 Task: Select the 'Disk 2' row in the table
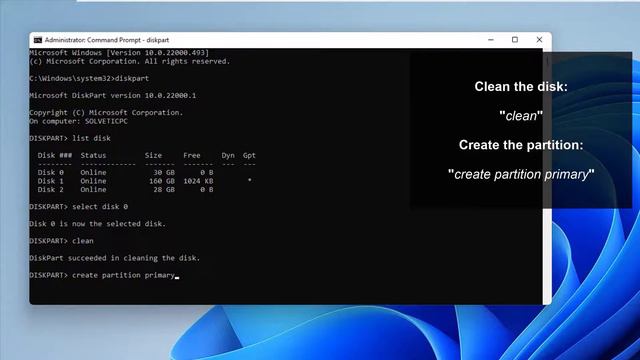tap(126, 190)
